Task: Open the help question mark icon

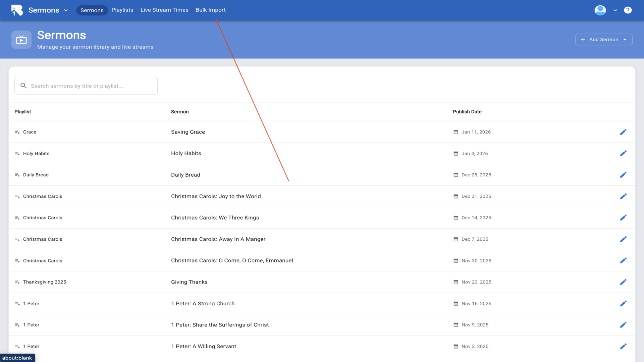Action: point(628,10)
